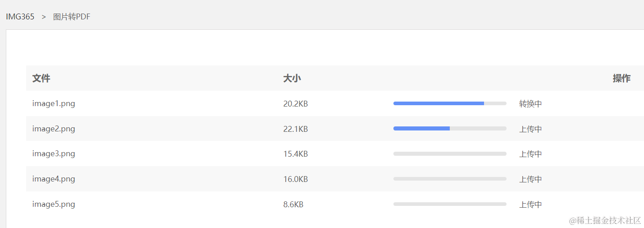Select the image5.png file name

pyautogui.click(x=54, y=204)
